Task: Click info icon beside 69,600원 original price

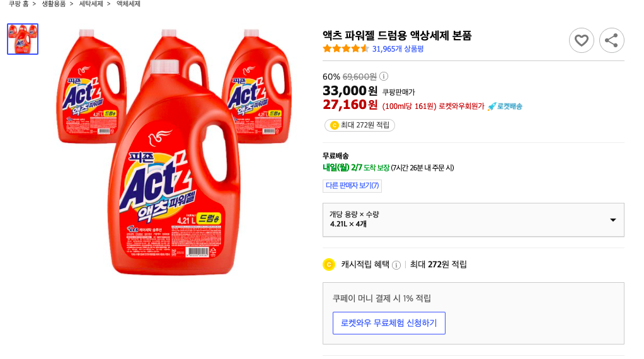Action: click(x=384, y=76)
